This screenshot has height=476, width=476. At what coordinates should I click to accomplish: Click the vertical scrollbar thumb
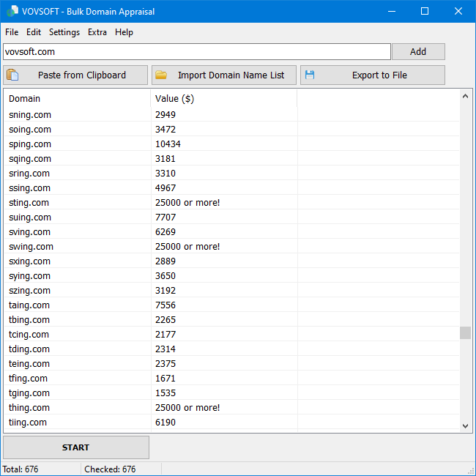point(465,332)
